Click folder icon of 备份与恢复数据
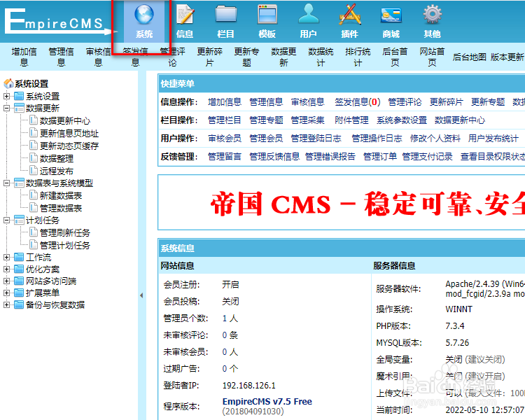Image resolution: width=525 pixels, height=420 pixels. coord(19,304)
